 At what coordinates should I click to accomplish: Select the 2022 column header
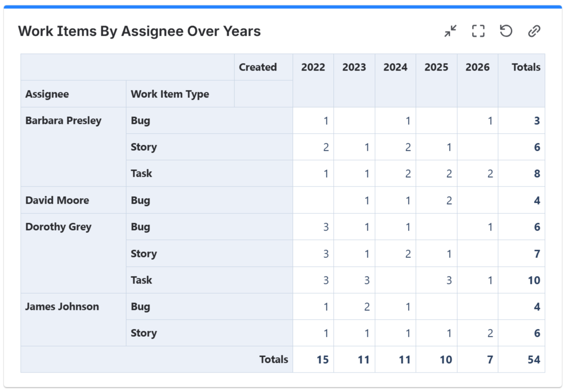[313, 67]
